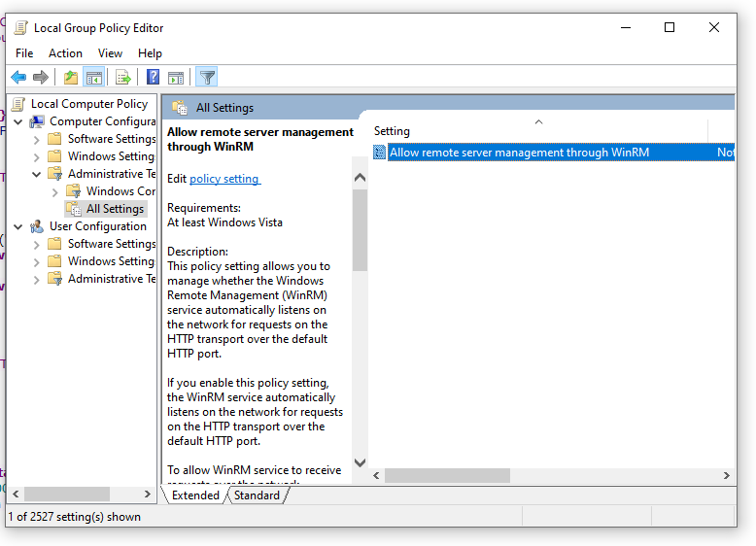Select Local Computer Policy root node
Image resolution: width=756 pixels, height=546 pixels.
click(89, 104)
